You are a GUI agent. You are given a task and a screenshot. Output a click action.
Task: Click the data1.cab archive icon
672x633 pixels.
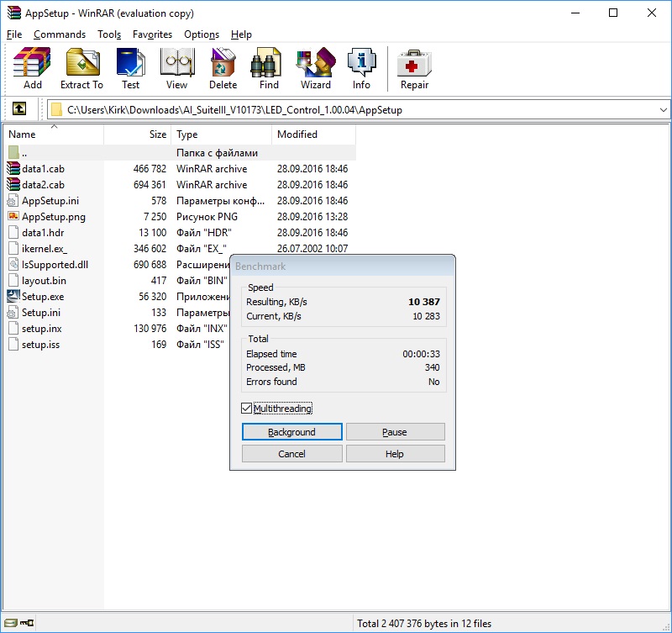(13, 168)
